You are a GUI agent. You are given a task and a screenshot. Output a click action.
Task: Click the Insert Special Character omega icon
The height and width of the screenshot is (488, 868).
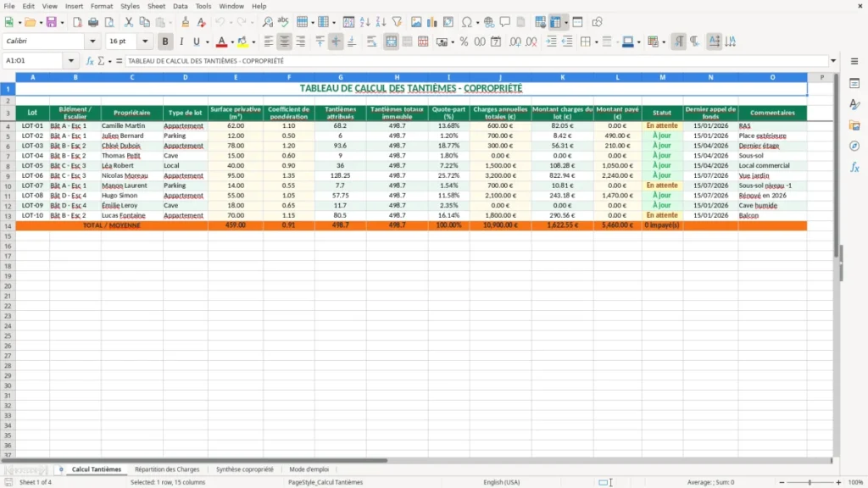click(x=467, y=22)
